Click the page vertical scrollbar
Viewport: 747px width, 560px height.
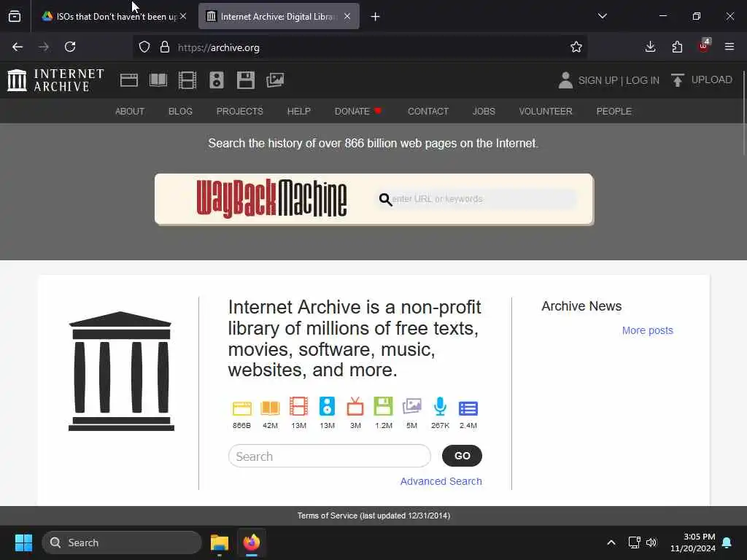tap(743, 112)
